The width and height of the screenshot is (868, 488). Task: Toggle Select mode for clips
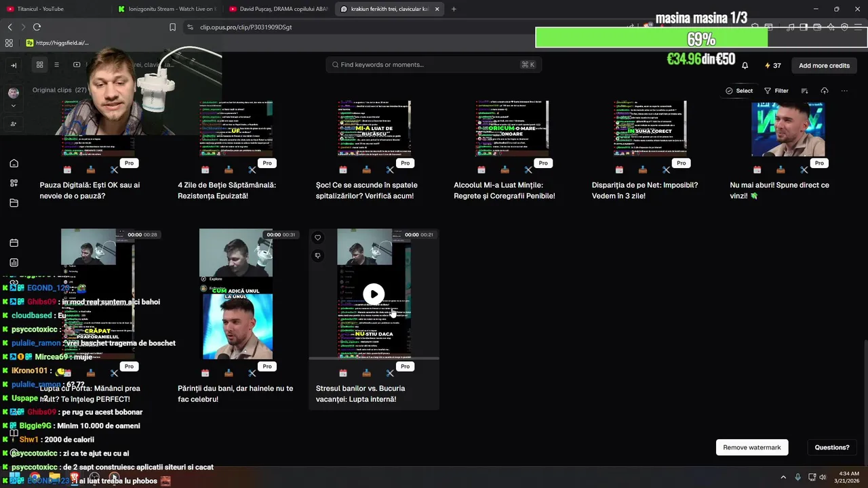point(739,91)
